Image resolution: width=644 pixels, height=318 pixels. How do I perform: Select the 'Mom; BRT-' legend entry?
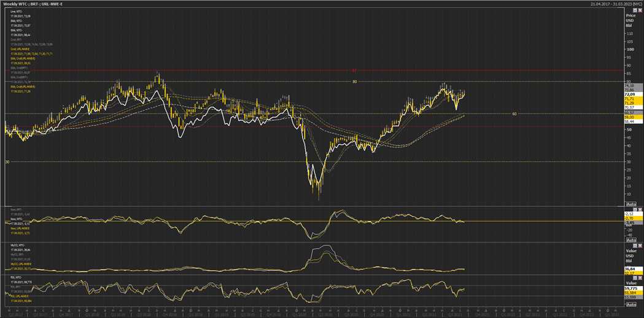17,210
